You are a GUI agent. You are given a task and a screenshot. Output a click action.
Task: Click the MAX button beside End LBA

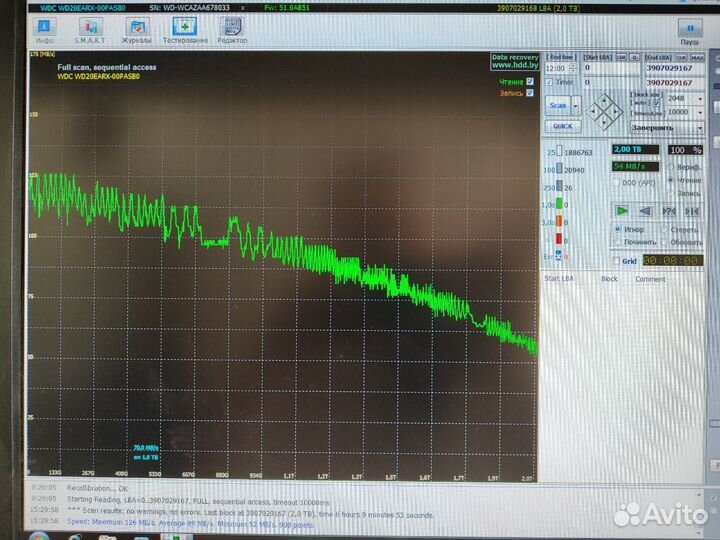(695, 58)
